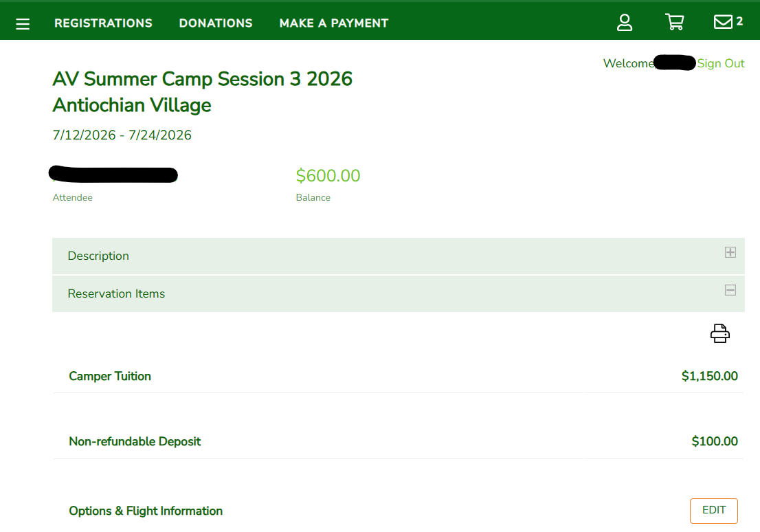Select Make a Payment in the header
The height and width of the screenshot is (532, 760).
pos(334,23)
